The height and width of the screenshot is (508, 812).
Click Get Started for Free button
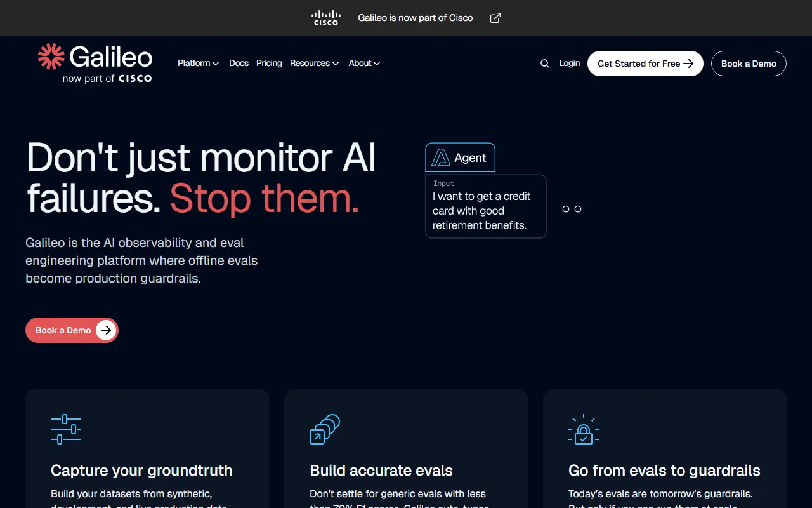[645, 63]
